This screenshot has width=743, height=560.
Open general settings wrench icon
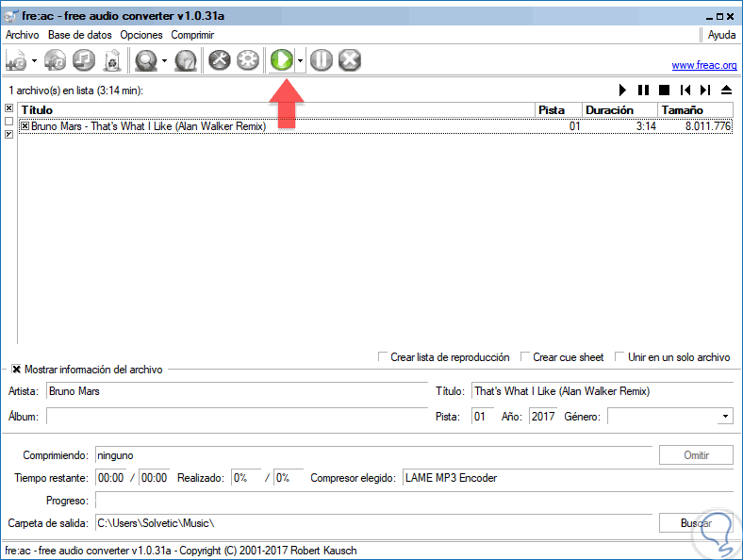tap(220, 60)
